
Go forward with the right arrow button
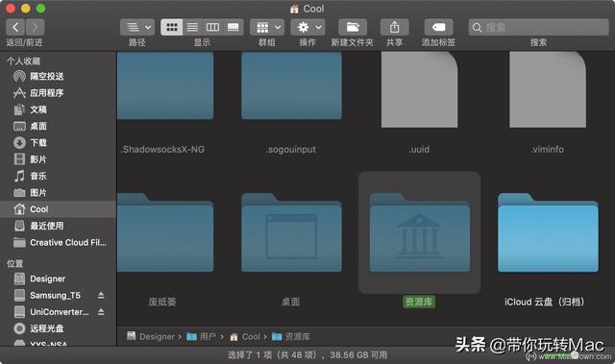[x=35, y=28]
